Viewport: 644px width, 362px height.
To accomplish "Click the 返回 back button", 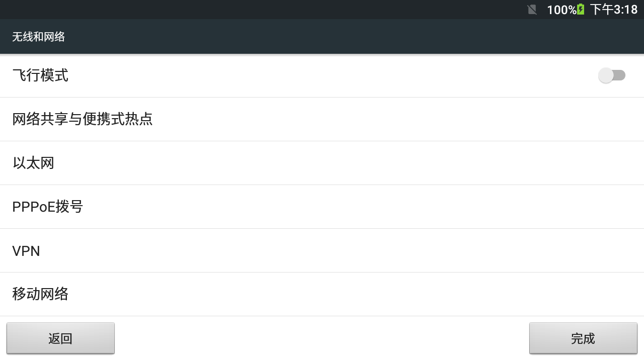I will pos(60,338).
